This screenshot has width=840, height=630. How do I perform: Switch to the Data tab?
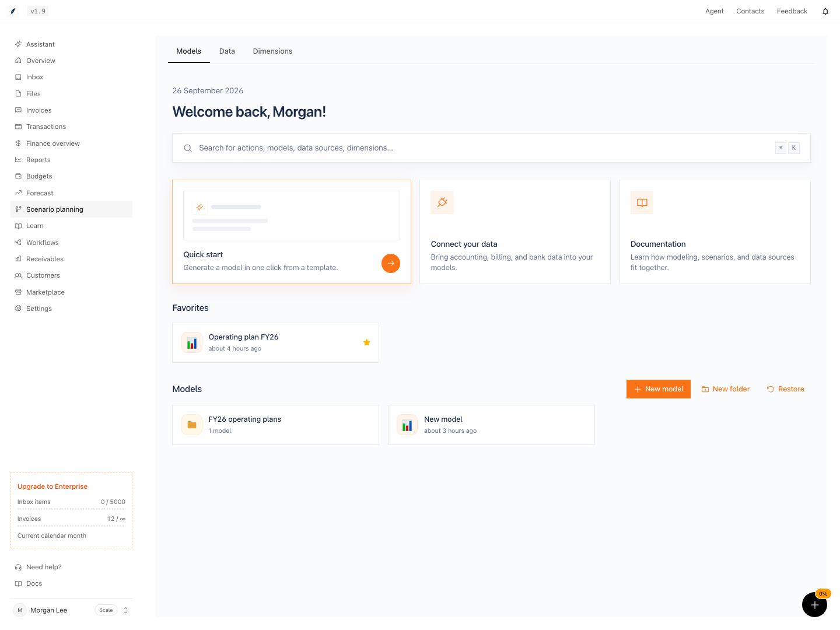pyautogui.click(x=227, y=51)
